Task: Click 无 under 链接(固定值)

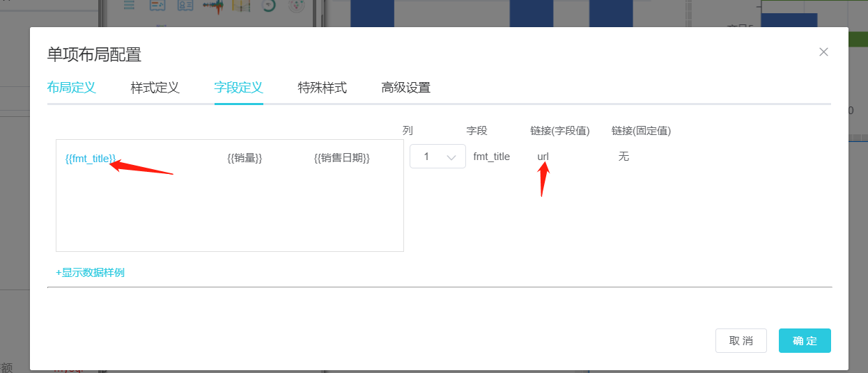Action: [623, 157]
